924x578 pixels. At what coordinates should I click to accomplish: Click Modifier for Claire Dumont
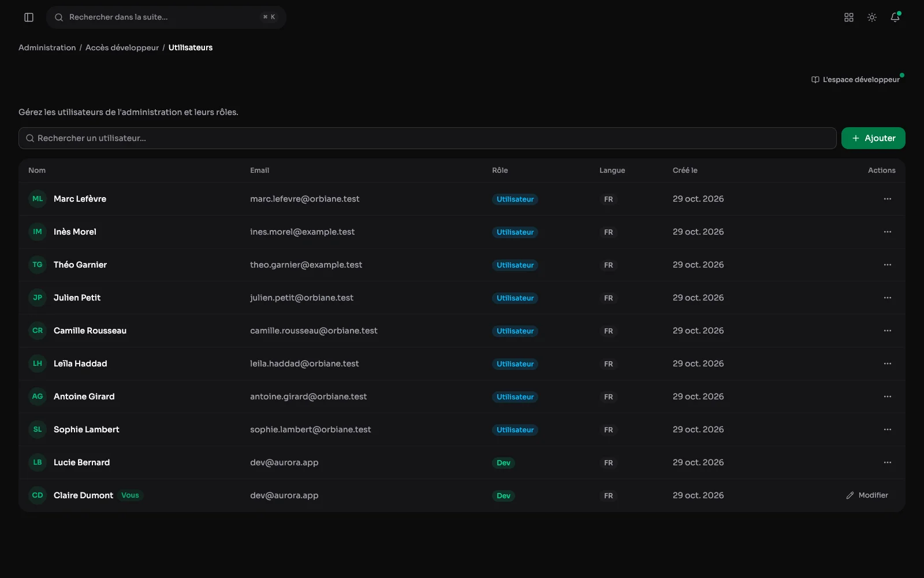pos(867,495)
